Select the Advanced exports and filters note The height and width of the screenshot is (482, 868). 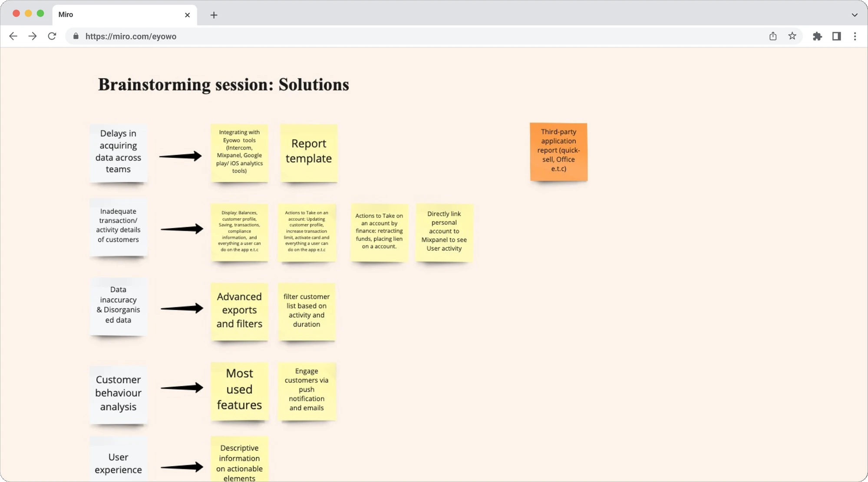click(239, 312)
